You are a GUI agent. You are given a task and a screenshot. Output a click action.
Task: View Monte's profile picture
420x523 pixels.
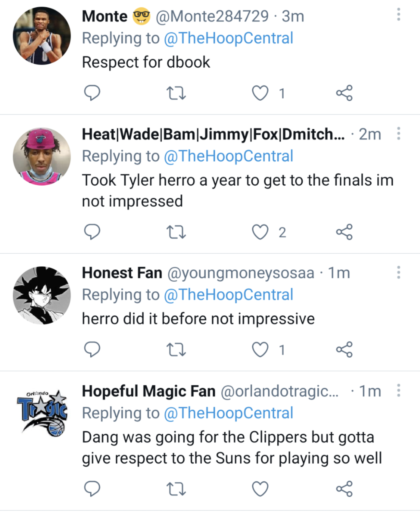pyautogui.click(x=42, y=36)
